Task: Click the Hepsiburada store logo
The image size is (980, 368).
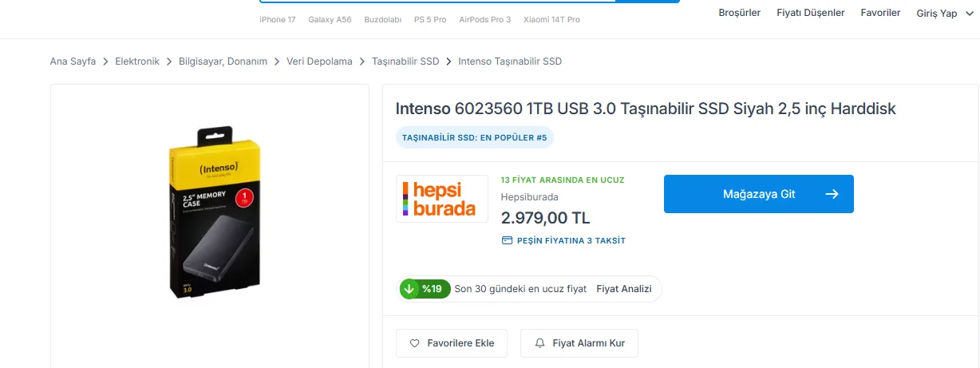Action: point(442,199)
